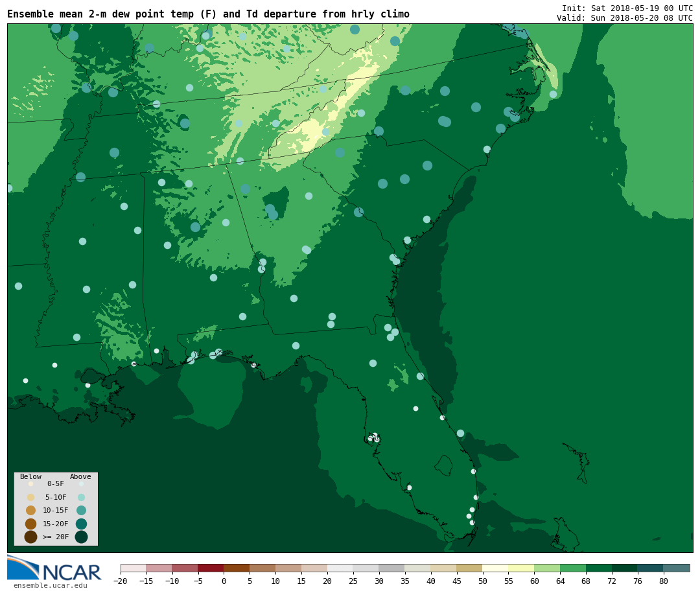
Task: Click the NCAR logo
Action: click(x=54, y=568)
